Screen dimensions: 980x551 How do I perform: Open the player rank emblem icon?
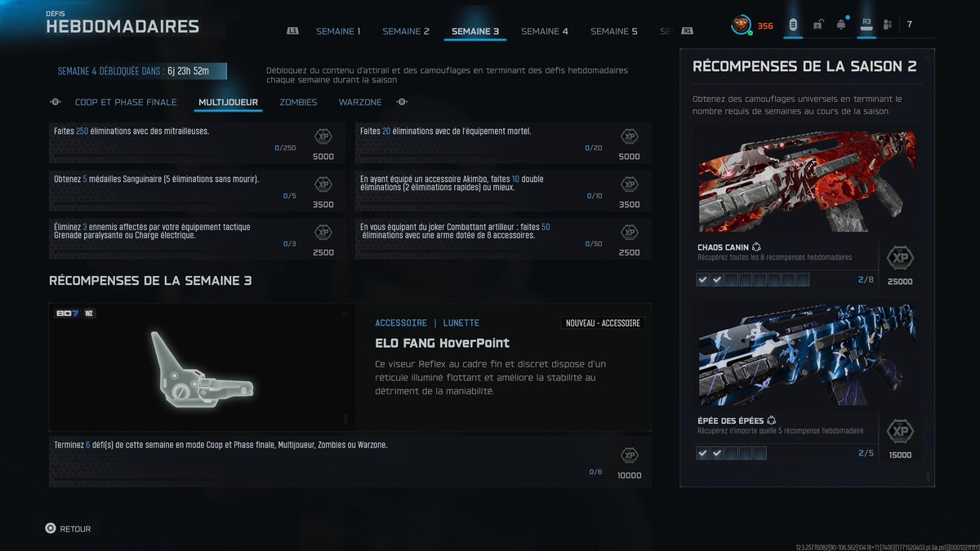tap(742, 25)
